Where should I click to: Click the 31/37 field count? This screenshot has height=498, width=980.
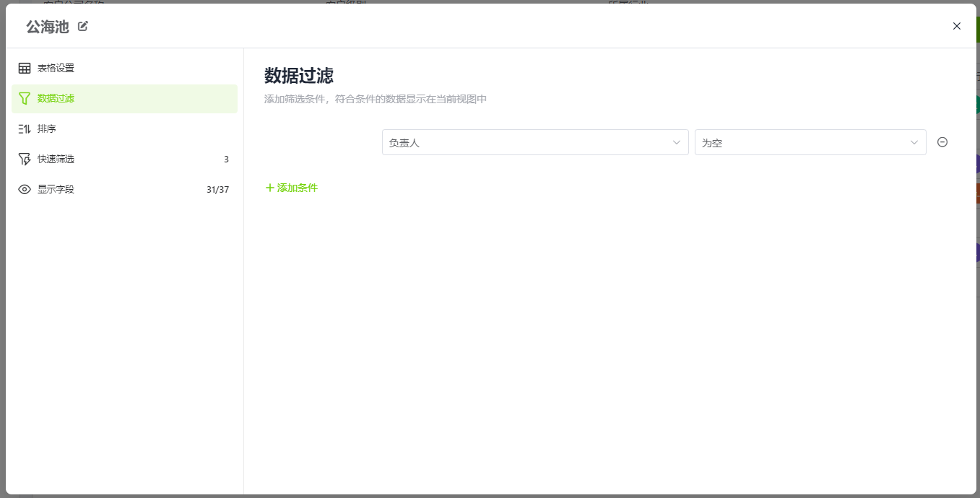(217, 190)
